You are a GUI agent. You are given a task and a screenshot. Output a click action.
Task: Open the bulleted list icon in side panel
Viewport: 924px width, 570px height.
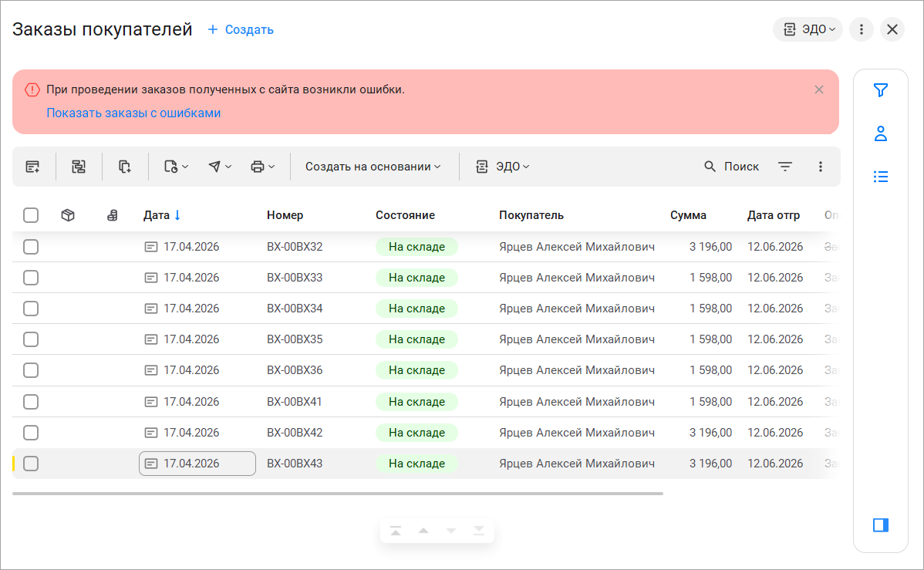[880, 177]
